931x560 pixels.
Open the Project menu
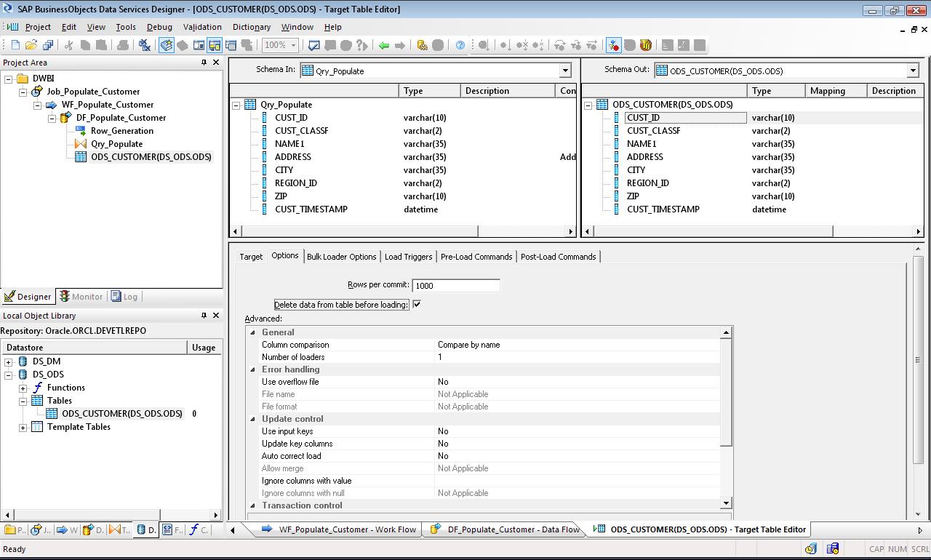coord(38,27)
